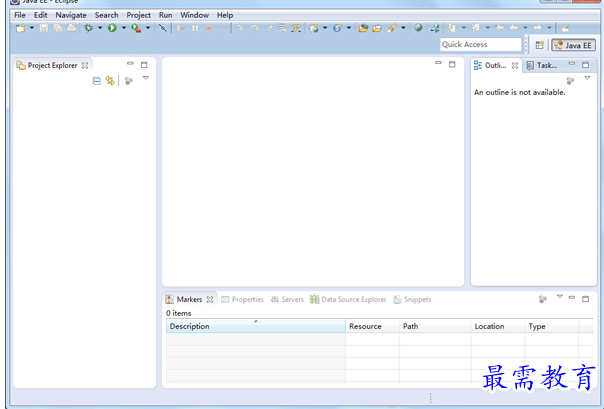Image resolution: width=604 pixels, height=409 pixels.
Task: Open dropdown next to New Server icon
Action: point(325,28)
